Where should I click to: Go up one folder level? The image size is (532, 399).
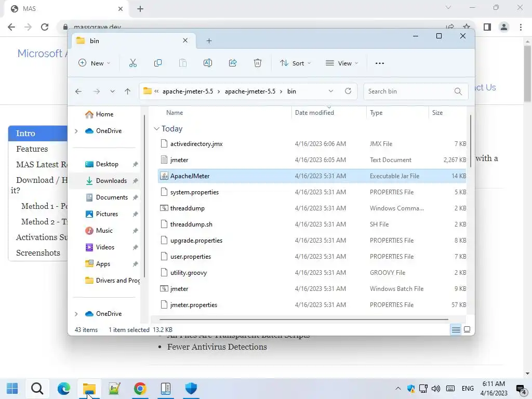point(128,91)
